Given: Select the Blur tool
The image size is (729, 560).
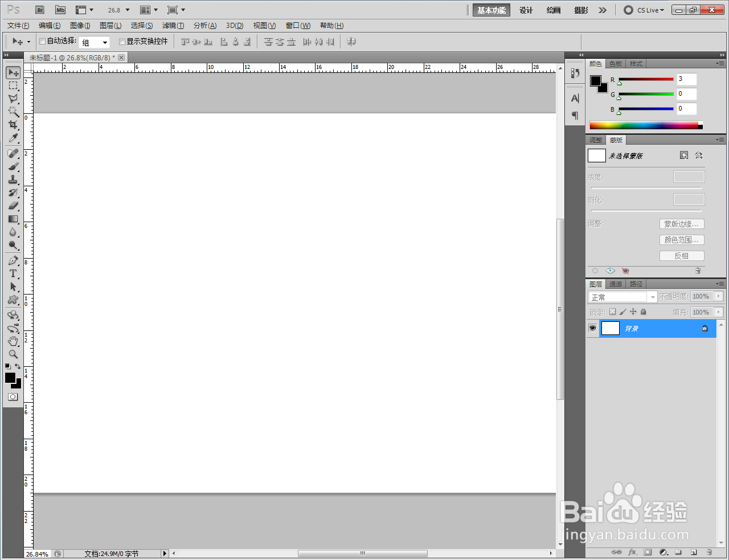Looking at the screenshot, I should (x=13, y=232).
